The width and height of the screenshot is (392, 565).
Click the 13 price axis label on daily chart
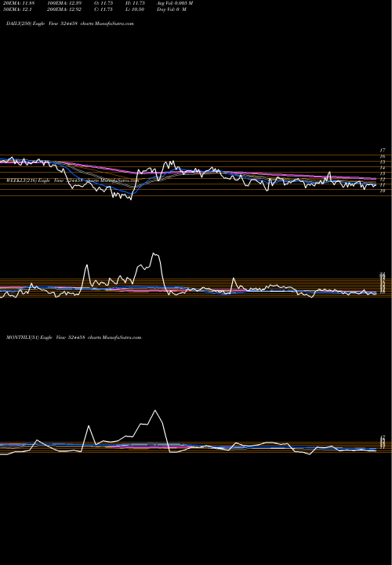[383, 173]
